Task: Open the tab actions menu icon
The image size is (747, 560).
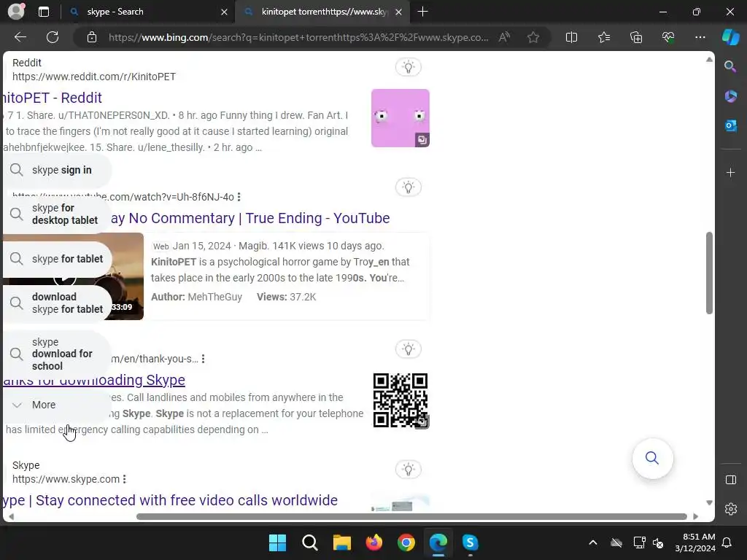Action: (x=43, y=12)
